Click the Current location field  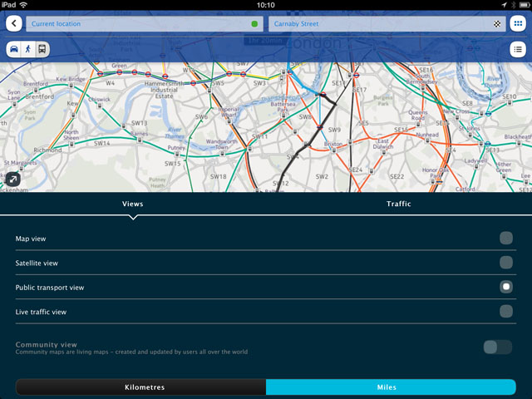[x=145, y=24]
